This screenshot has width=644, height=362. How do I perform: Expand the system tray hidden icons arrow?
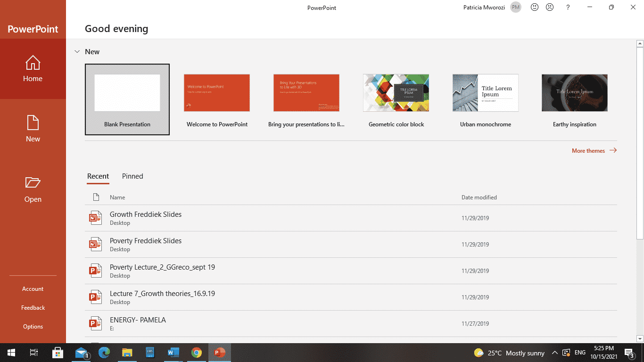pos(554,353)
